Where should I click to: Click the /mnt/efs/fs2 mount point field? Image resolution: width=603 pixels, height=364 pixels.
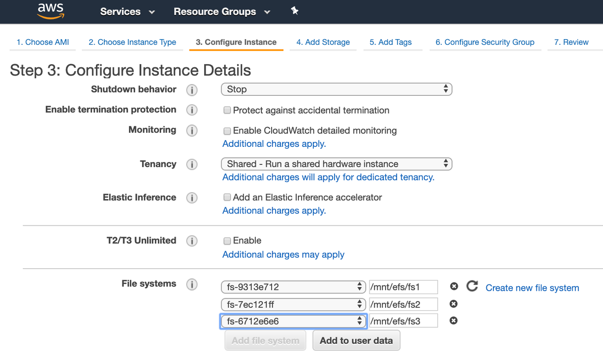coord(403,304)
